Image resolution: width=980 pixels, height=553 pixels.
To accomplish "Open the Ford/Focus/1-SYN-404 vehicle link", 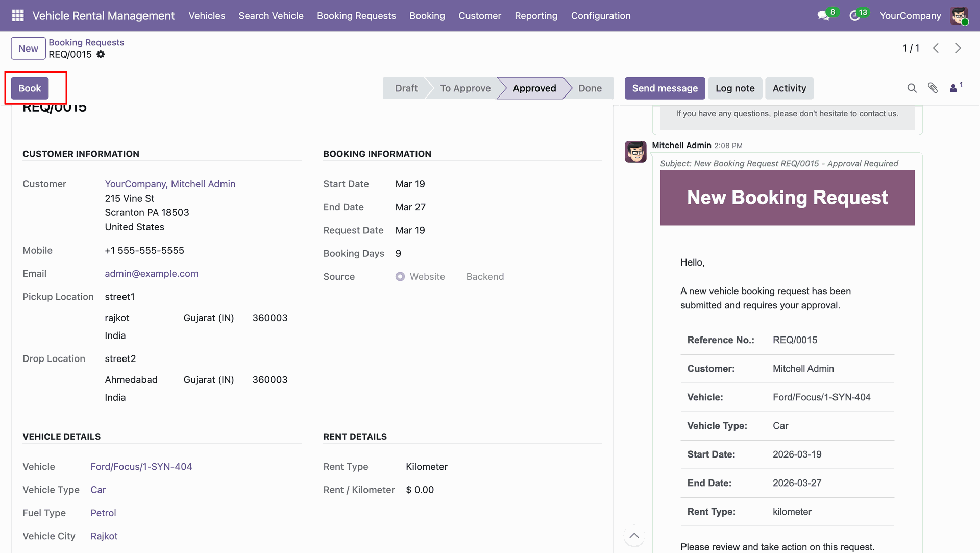I will (x=141, y=467).
